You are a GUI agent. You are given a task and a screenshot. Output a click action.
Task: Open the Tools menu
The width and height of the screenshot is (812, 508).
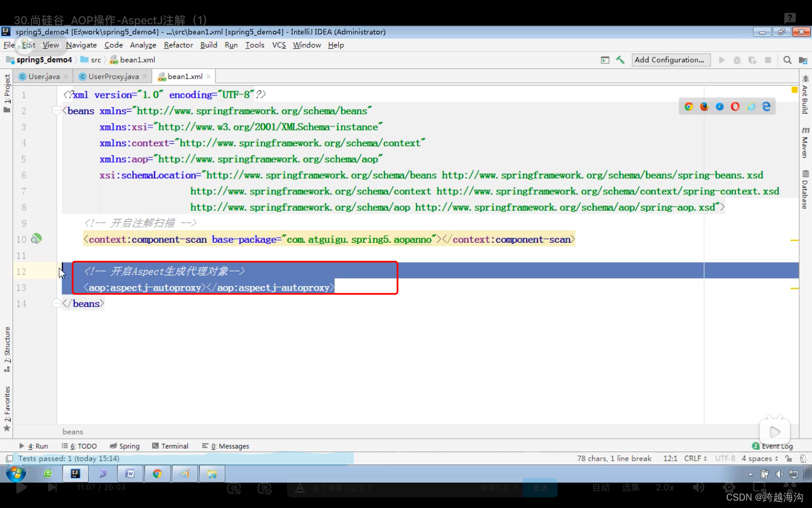click(255, 45)
